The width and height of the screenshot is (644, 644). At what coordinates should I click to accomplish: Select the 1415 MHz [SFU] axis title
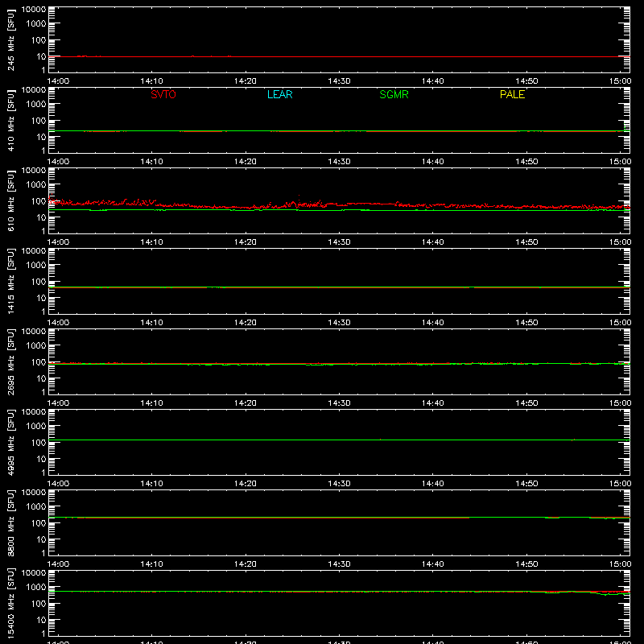[x=11, y=281]
